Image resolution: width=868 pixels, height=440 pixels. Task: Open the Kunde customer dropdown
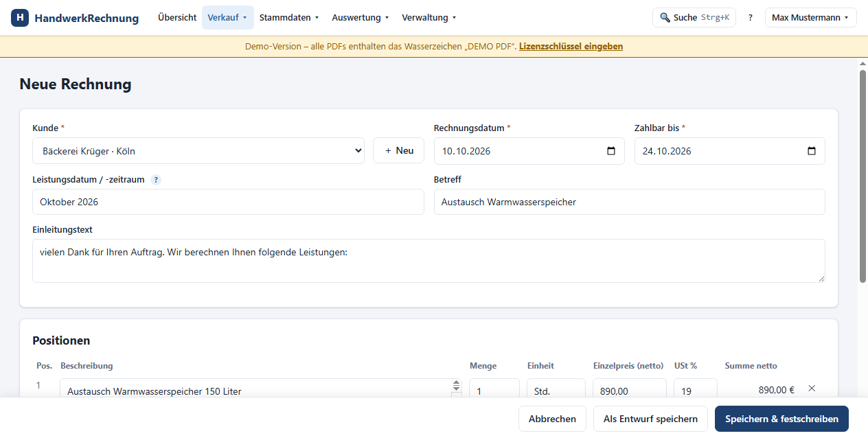pyautogui.click(x=198, y=151)
